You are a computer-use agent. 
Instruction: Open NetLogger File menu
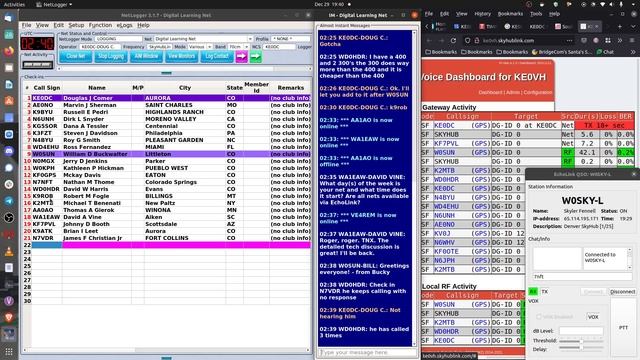[27, 25]
